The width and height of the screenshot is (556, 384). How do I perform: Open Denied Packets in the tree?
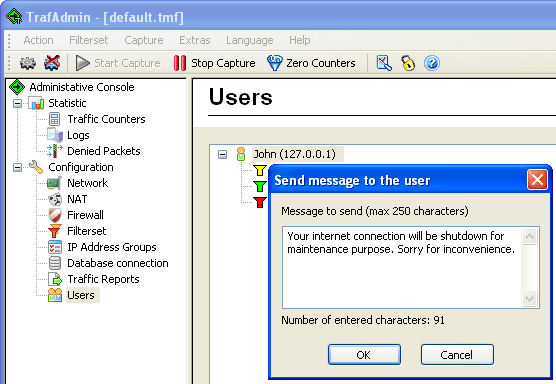[x=104, y=151]
